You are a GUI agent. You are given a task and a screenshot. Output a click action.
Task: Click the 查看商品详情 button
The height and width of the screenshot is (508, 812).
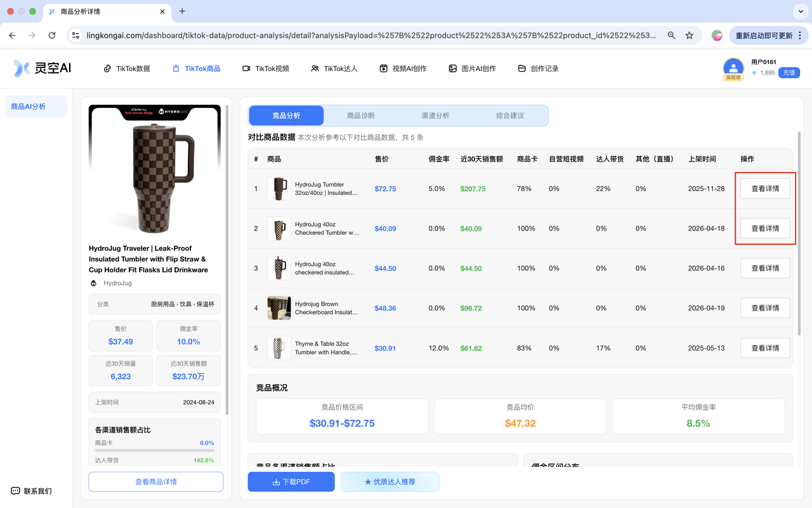pos(156,482)
